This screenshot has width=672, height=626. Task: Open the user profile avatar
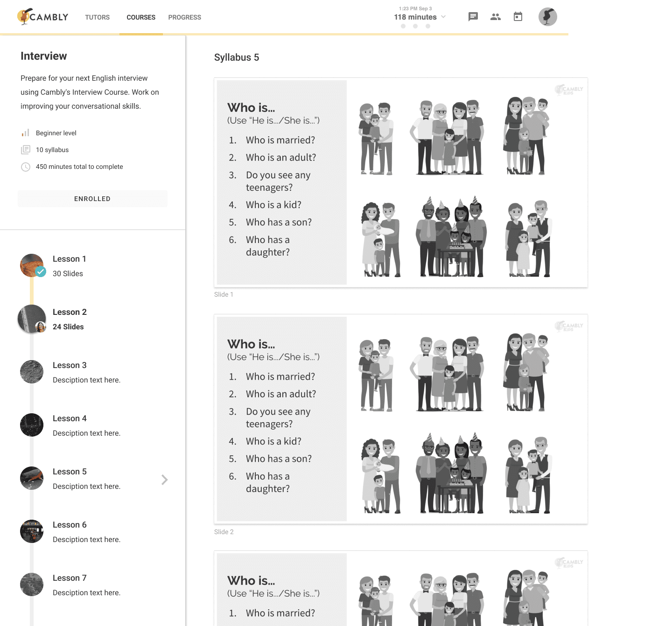coord(548,17)
